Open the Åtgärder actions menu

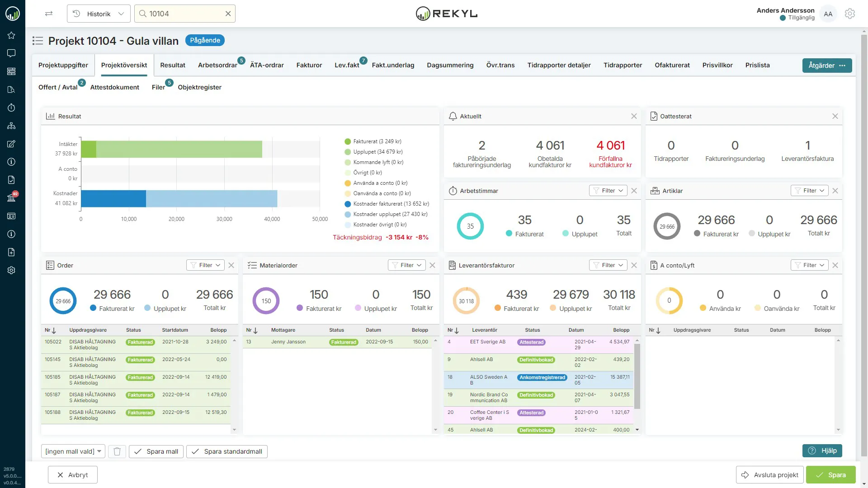tap(827, 66)
